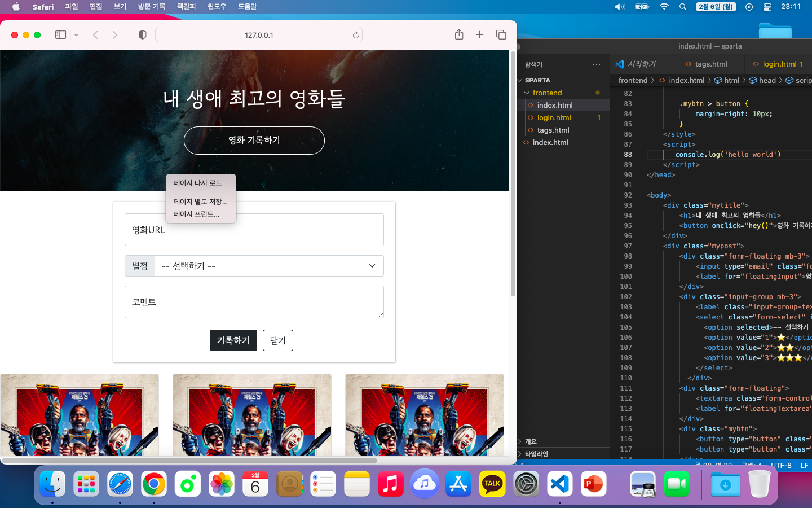Open Notes app in Dock
Image resolution: width=812 pixels, height=508 pixels.
click(x=357, y=484)
